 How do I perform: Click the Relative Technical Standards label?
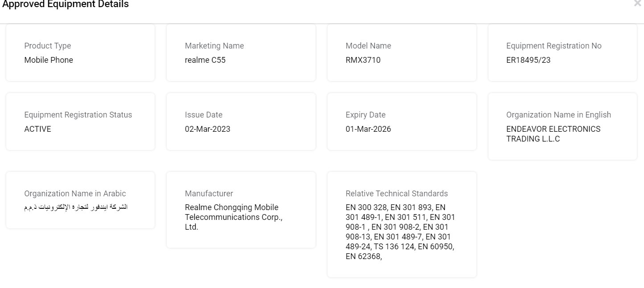tap(397, 194)
